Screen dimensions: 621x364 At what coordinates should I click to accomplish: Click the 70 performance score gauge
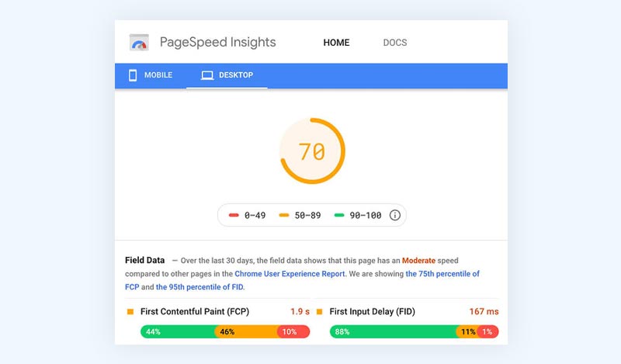(x=313, y=151)
